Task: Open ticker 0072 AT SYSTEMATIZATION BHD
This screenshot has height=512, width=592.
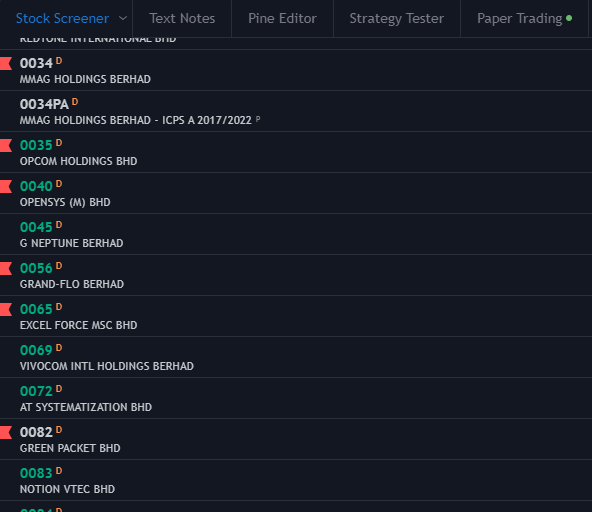Action: pyautogui.click(x=296, y=398)
